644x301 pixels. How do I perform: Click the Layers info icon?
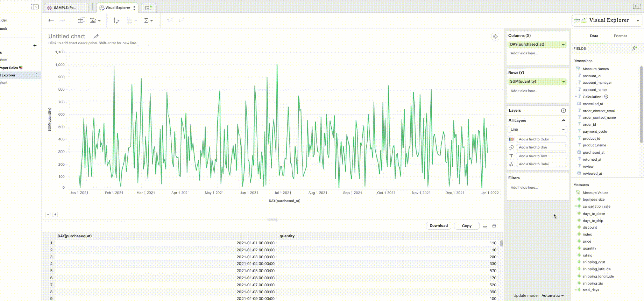pos(563,111)
